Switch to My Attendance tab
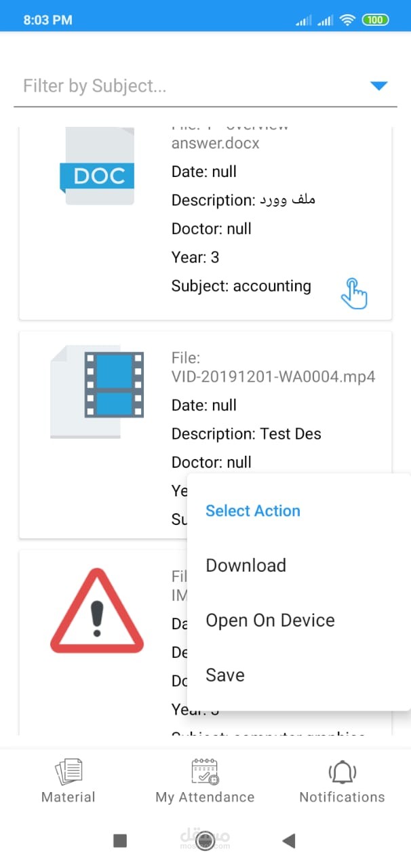This screenshot has width=411, height=868. point(205,782)
